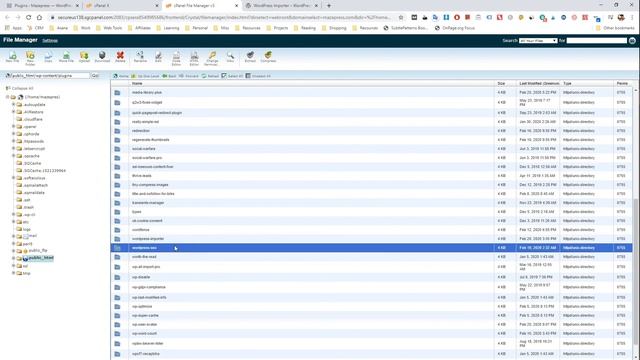Click the Extract toolbar icon
This screenshot has height=360, width=640.
(x=250, y=56)
